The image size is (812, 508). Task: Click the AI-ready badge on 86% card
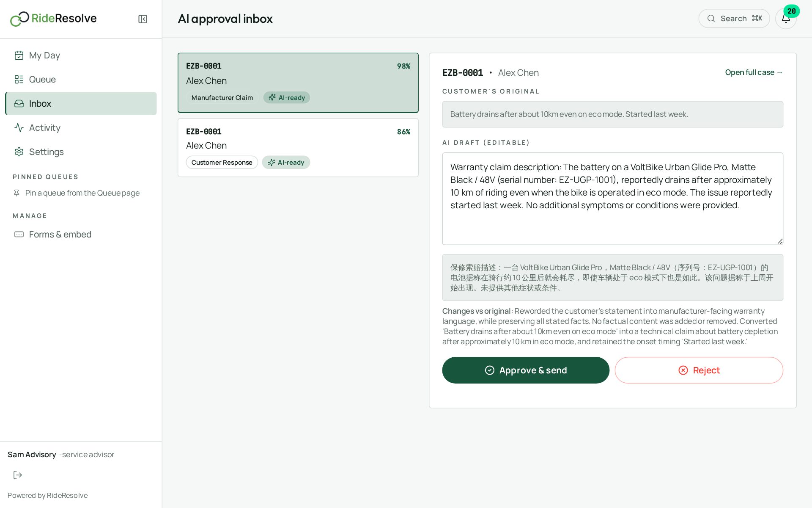[x=286, y=163]
